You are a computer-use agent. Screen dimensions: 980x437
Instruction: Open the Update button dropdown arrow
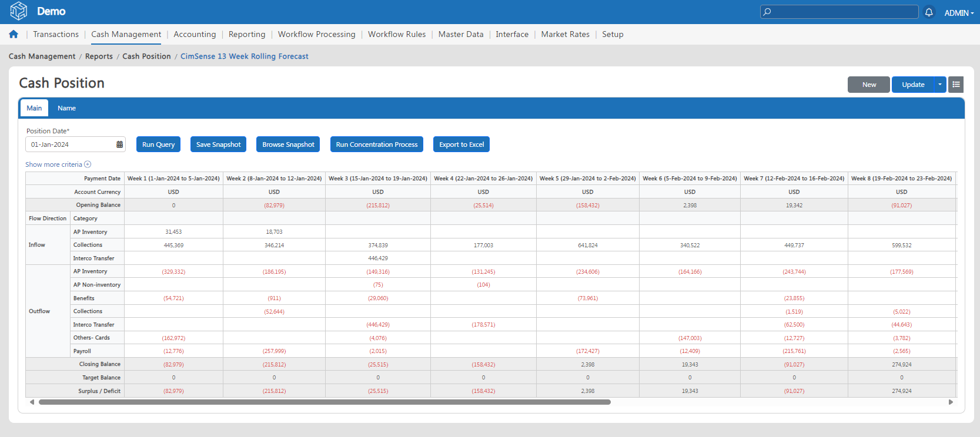pos(940,85)
